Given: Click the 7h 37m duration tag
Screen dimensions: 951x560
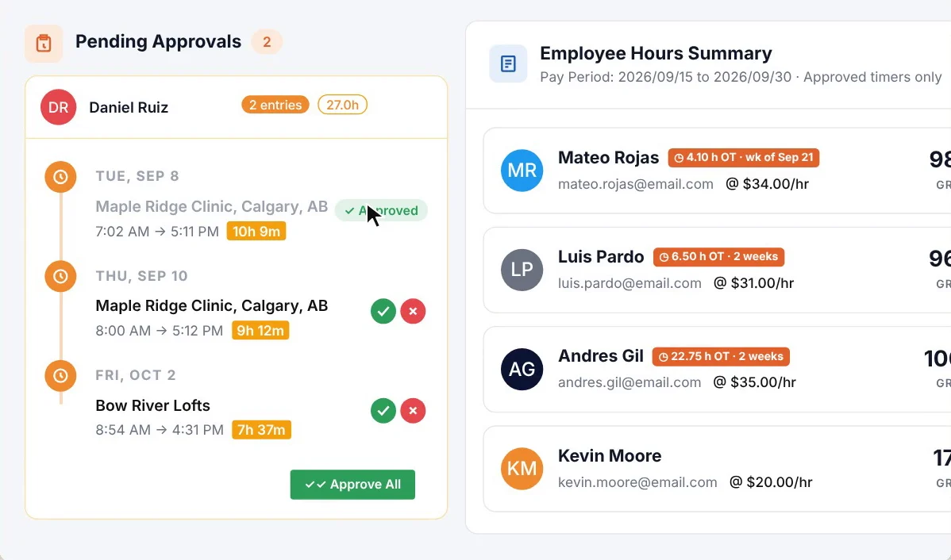Looking at the screenshot, I should [x=261, y=430].
